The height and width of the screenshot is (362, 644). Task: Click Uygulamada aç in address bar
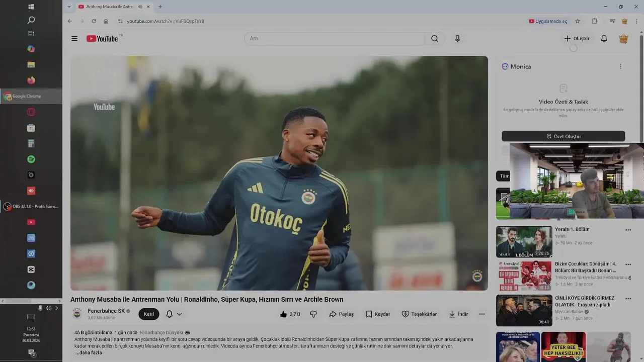click(548, 21)
